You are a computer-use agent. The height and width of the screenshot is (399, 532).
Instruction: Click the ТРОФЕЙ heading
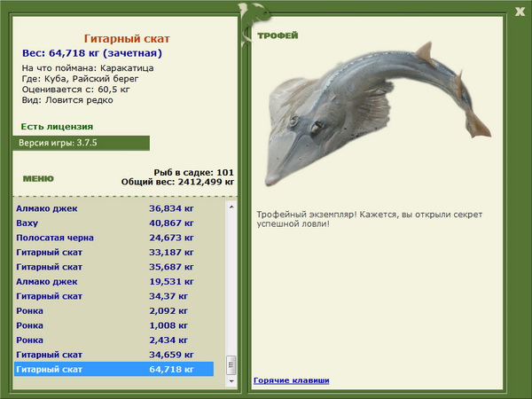(x=278, y=35)
